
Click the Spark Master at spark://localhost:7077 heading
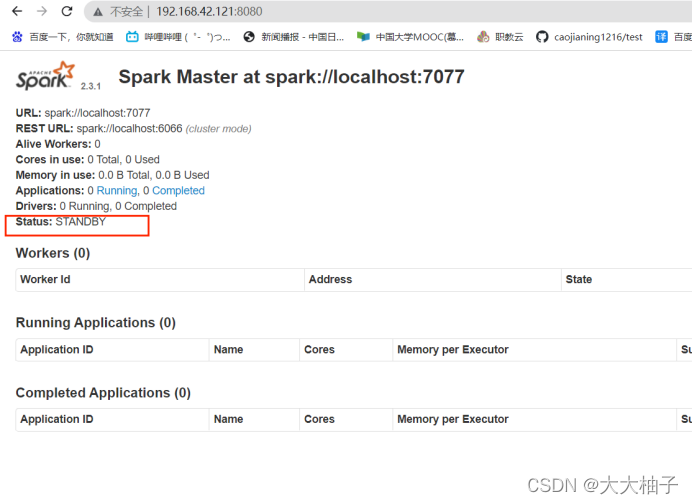[291, 77]
